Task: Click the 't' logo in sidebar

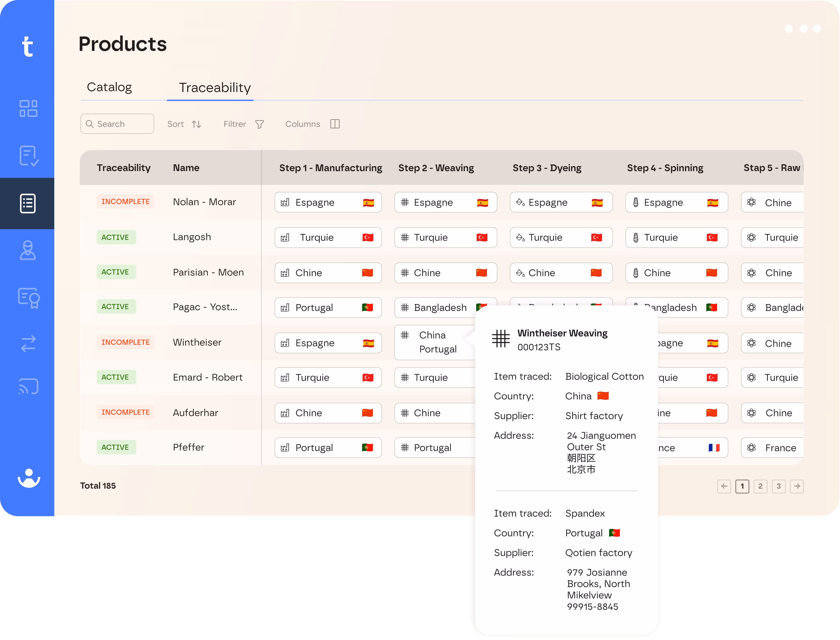Action: pyautogui.click(x=27, y=47)
